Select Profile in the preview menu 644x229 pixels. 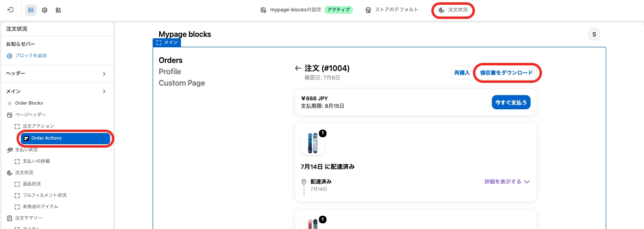pyautogui.click(x=170, y=72)
